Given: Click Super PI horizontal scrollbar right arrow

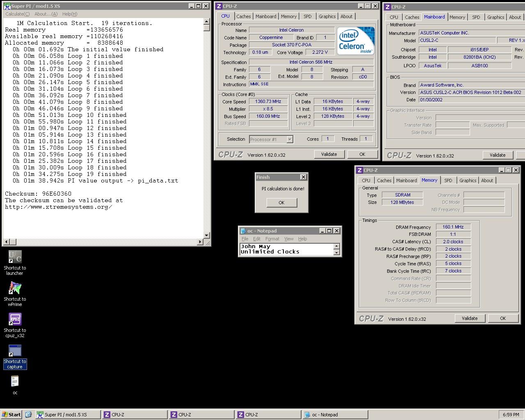Looking at the screenshot, I should 200,242.
